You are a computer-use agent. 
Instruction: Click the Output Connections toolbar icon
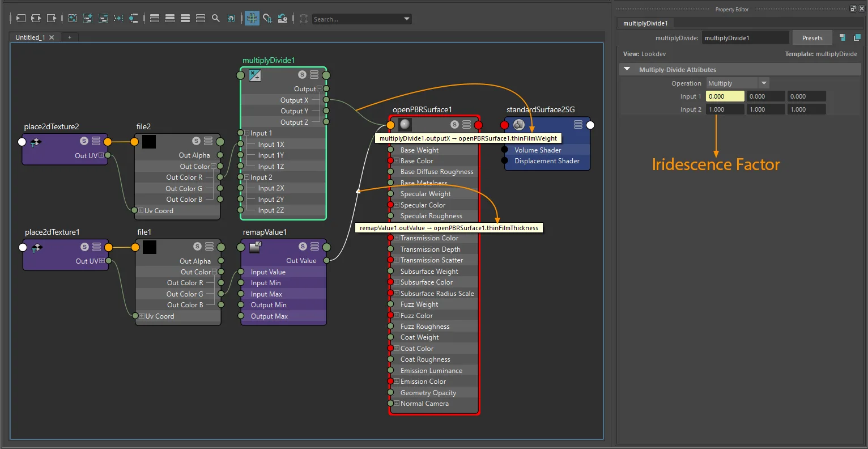[x=51, y=19]
